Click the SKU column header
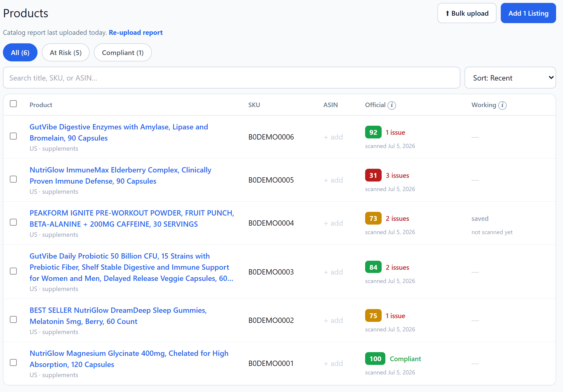The height and width of the screenshot is (392, 563). (254, 105)
